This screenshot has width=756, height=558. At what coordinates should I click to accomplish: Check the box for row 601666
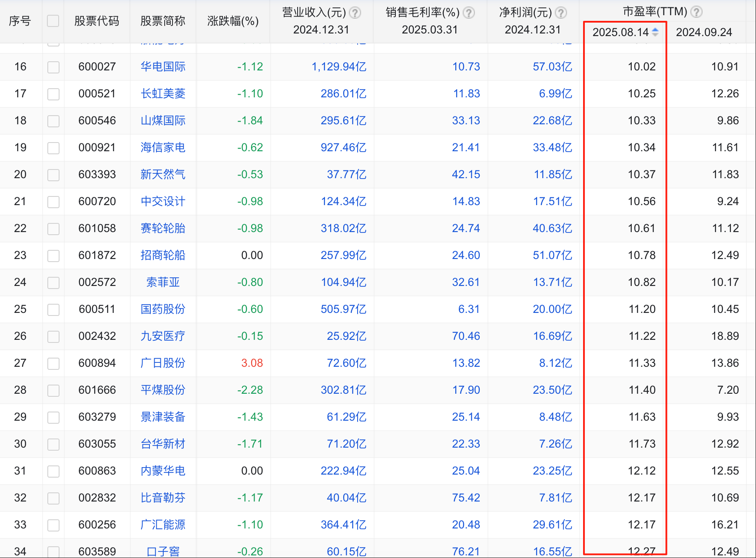coord(53,390)
